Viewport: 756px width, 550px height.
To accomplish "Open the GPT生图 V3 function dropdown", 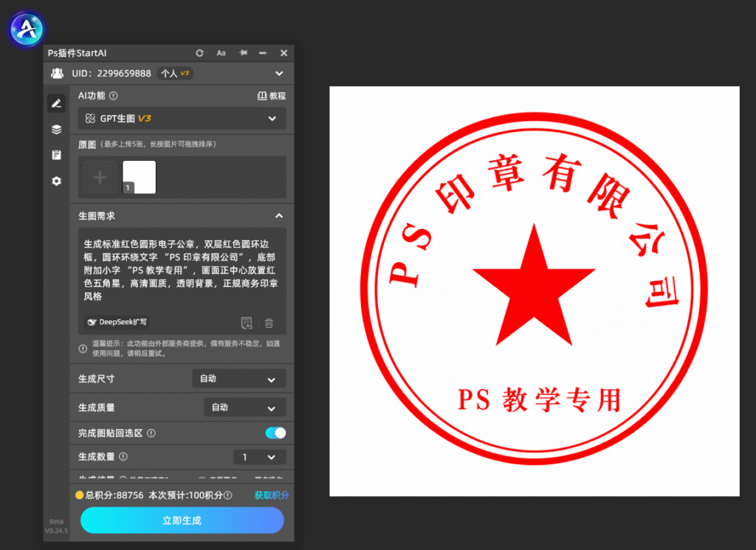I will [182, 119].
